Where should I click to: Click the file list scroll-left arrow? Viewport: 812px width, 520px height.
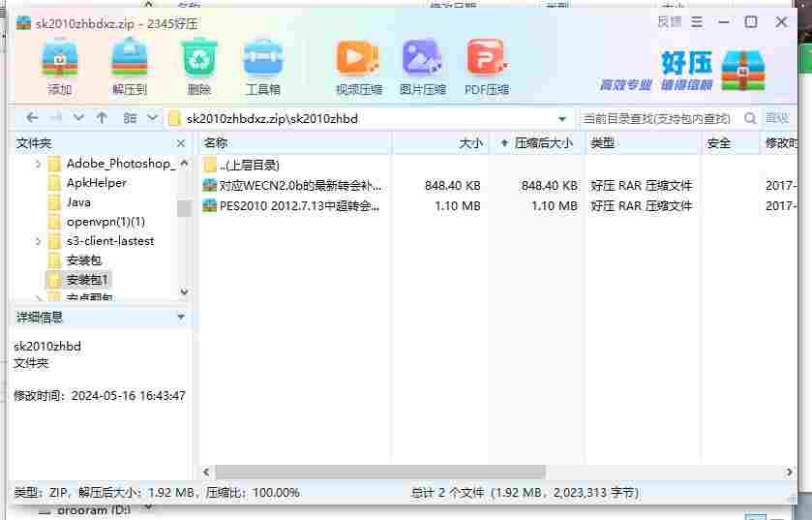coord(206,472)
